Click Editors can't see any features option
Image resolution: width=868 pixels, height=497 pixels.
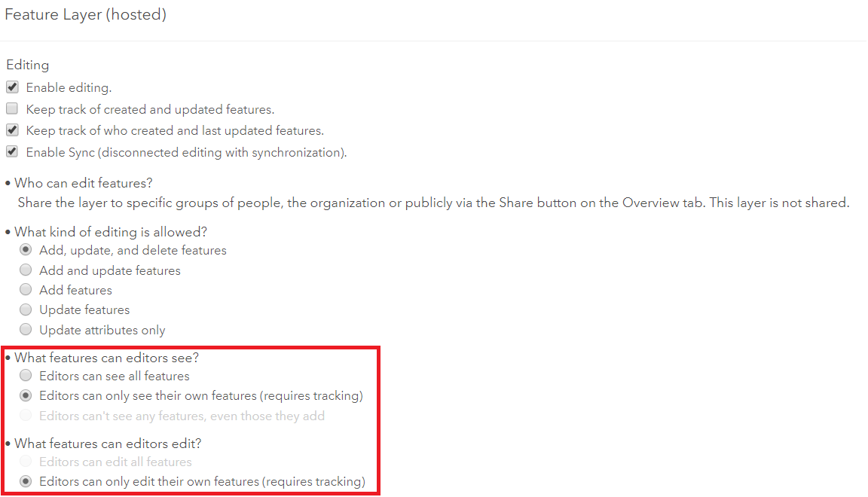tap(26, 416)
